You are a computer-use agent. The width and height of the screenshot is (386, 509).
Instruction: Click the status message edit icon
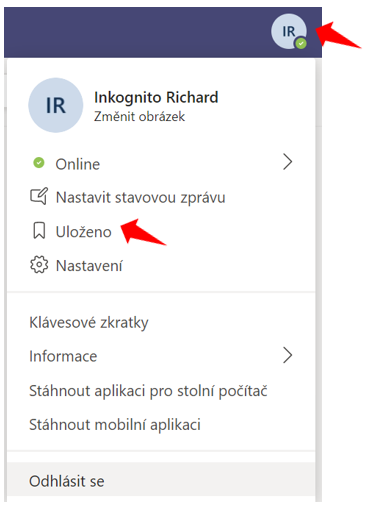pos(39,196)
